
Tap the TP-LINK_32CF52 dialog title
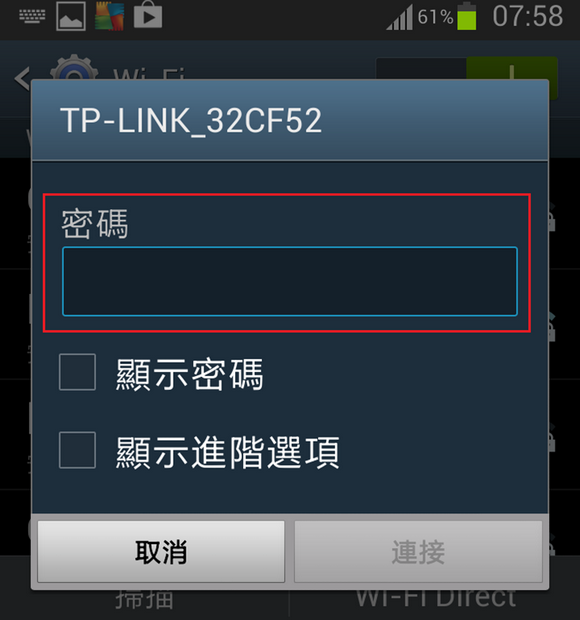(x=191, y=120)
